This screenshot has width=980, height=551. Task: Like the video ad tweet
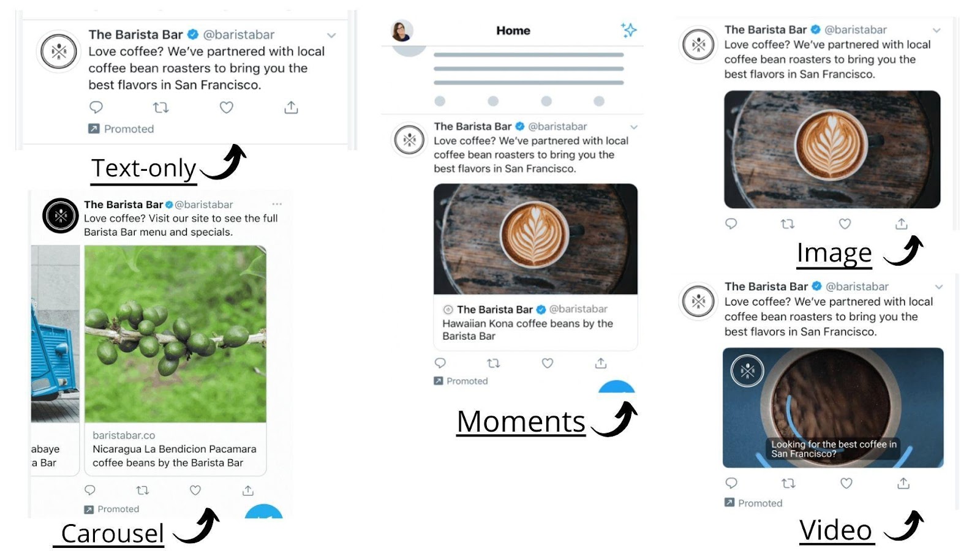[846, 483]
